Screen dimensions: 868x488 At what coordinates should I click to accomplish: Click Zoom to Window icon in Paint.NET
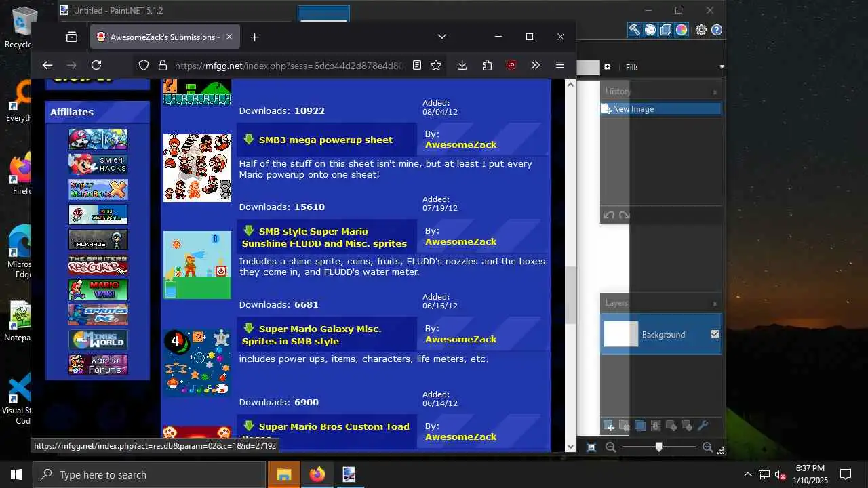coord(591,447)
